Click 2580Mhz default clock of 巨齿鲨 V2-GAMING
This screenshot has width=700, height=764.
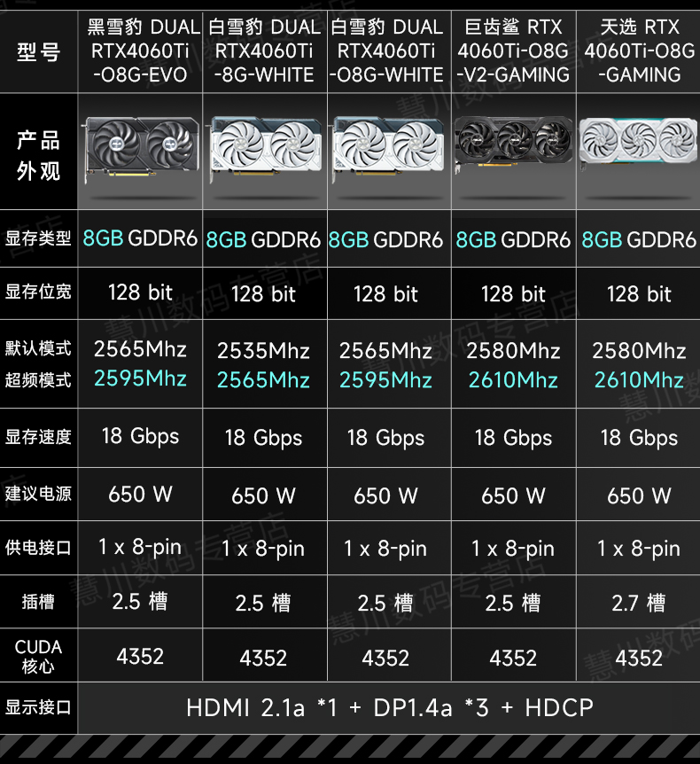(513, 351)
